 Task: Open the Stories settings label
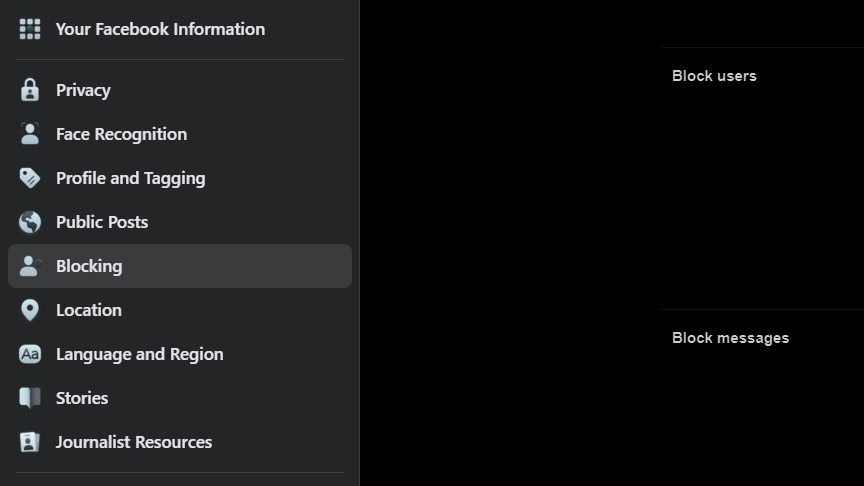tap(82, 398)
